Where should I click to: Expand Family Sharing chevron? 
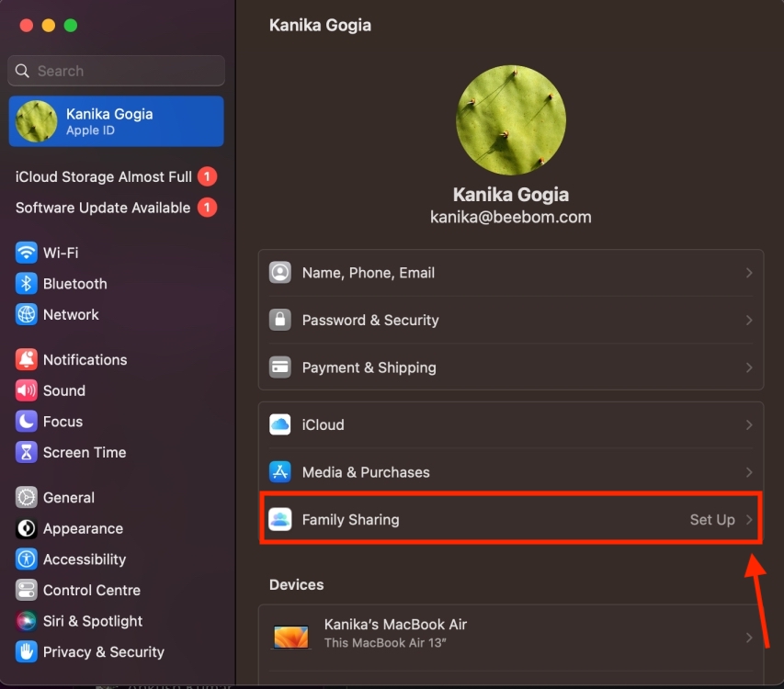click(x=749, y=520)
